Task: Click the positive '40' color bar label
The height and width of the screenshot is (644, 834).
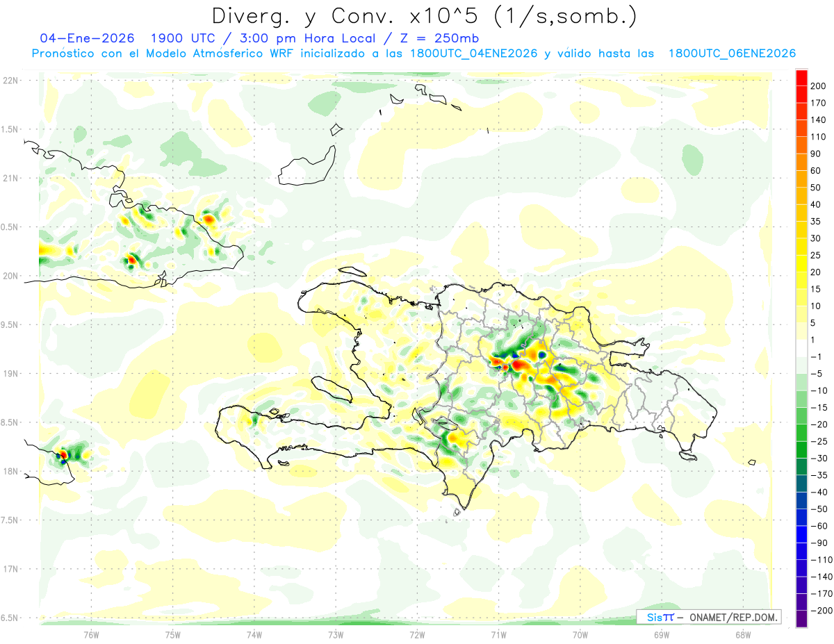Action: click(816, 204)
